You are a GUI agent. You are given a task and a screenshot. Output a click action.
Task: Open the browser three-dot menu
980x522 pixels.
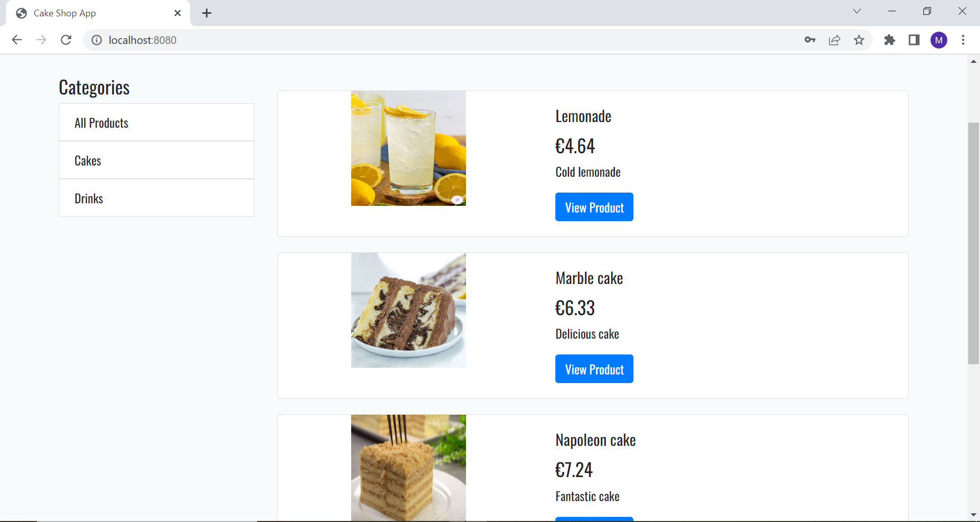964,40
